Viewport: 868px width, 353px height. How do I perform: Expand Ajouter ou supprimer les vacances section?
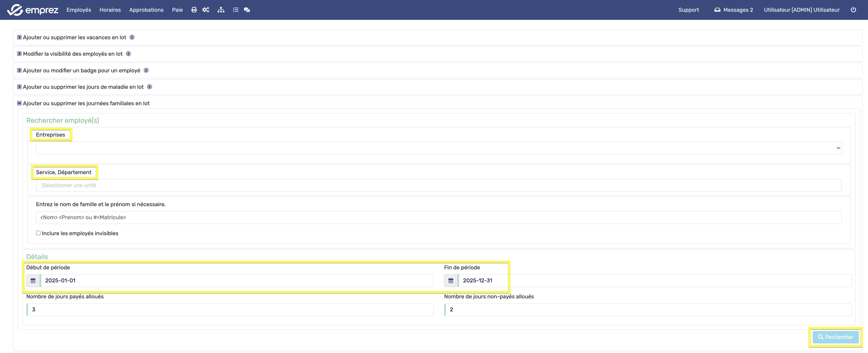point(20,37)
